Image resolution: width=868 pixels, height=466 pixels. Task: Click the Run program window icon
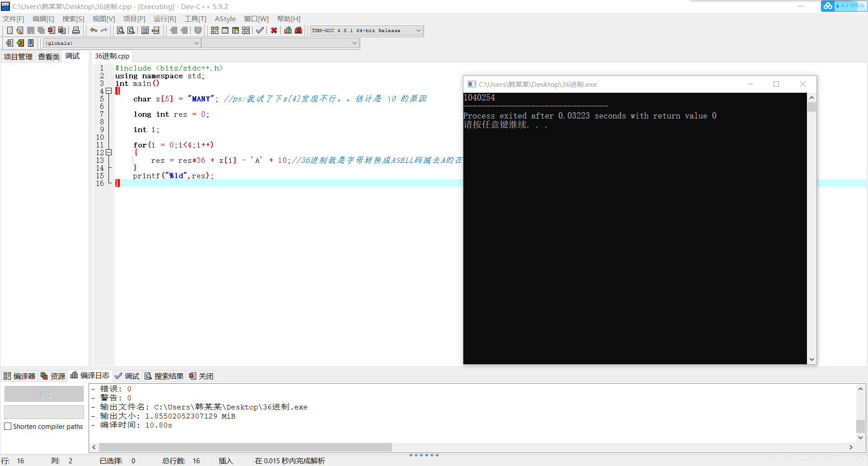tap(225, 30)
